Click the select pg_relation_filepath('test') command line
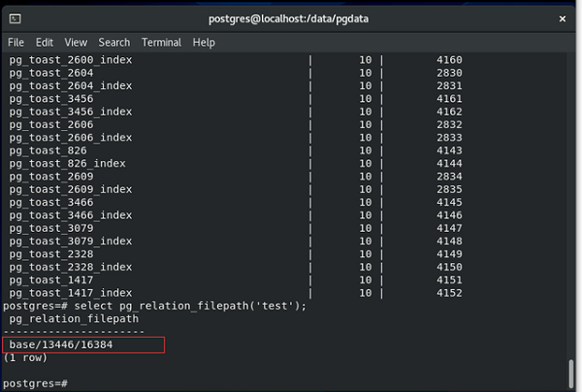Image resolution: width=582 pixels, height=392 pixels. pyautogui.click(x=154, y=306)
